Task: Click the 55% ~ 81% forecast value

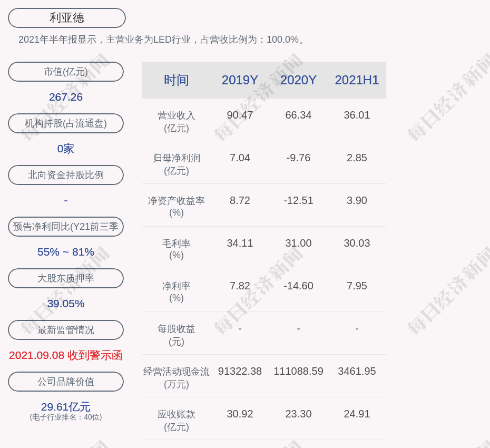Action: [x=66, y=251]
